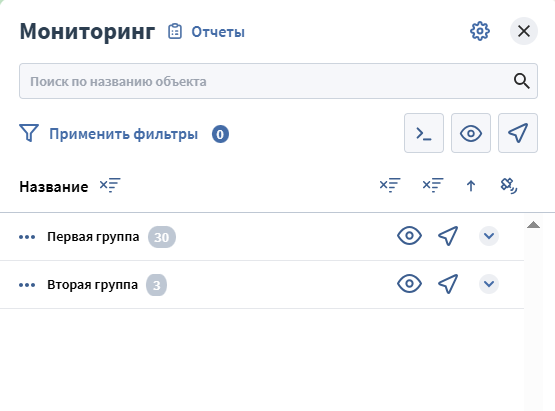Screen dimensions: 555x411
Task: Toggle Первая группа tracking arrow
Action: pos(448,236)
